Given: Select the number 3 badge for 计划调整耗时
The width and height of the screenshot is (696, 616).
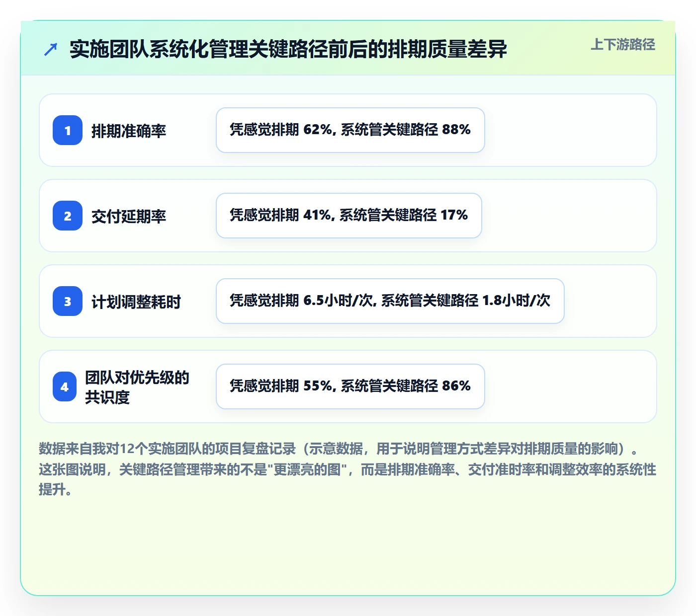Looking at the screenshot, I should pos(68,301).
